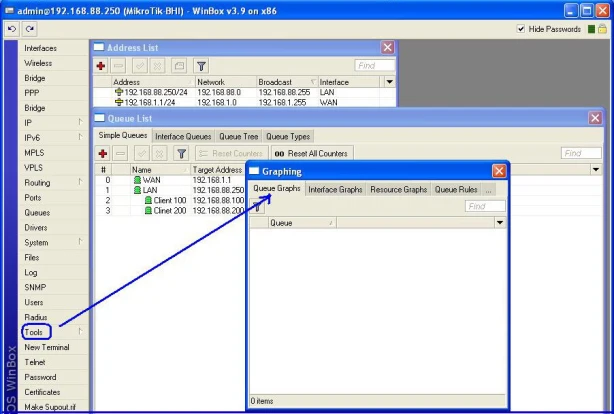Add a new simple queue with the red plus
The height and width of the screenshot is (414, 614).
click(103, 154)
